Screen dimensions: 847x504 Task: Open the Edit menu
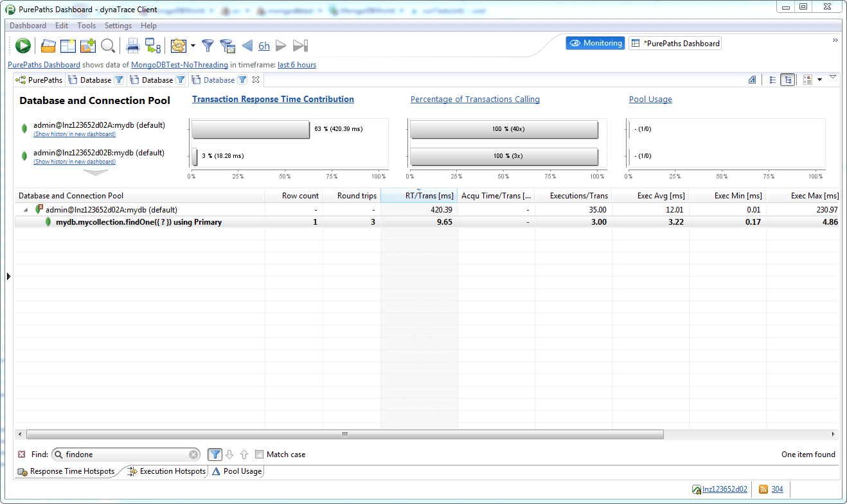(x=62, y=26)
